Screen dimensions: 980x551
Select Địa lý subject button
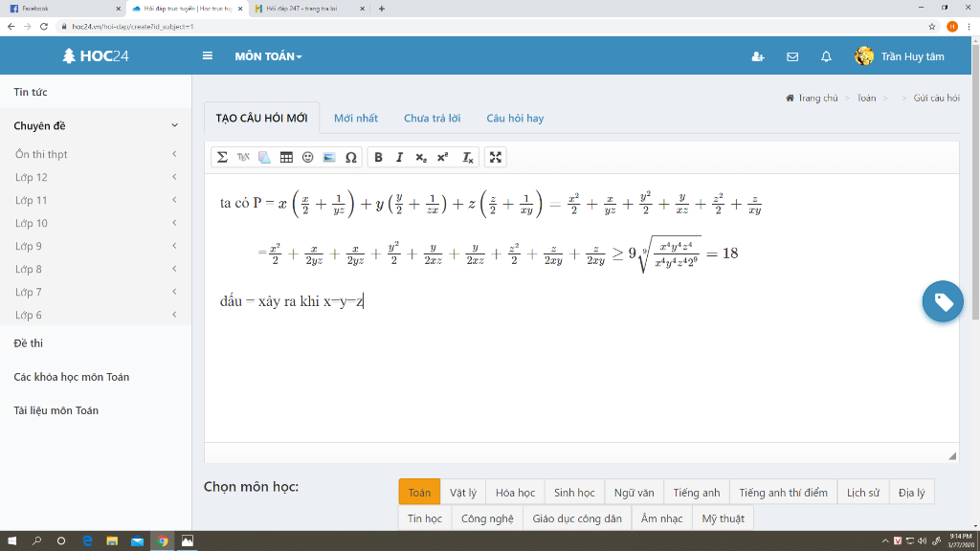coord(911,493)
